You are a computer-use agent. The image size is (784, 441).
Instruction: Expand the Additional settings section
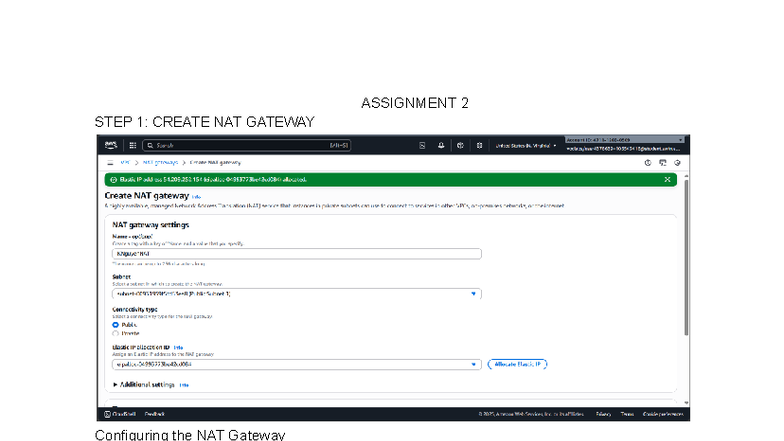coord(144,384)
